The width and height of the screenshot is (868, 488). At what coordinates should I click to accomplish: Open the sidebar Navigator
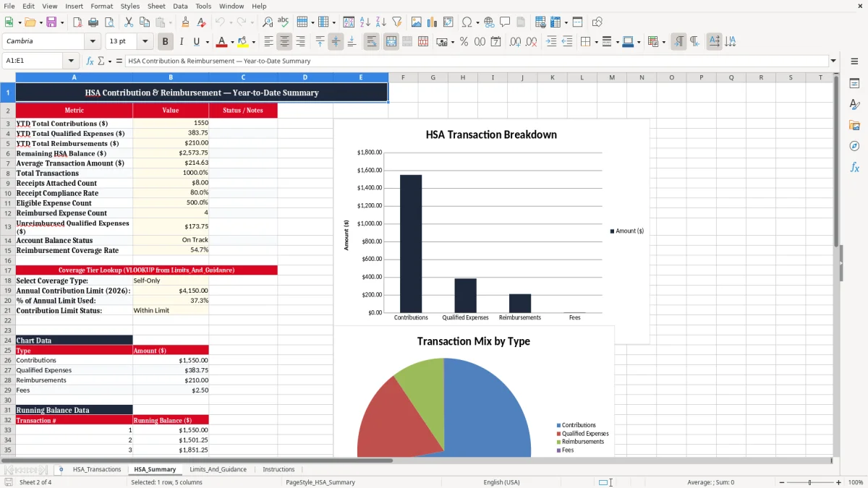coord(854,146)
